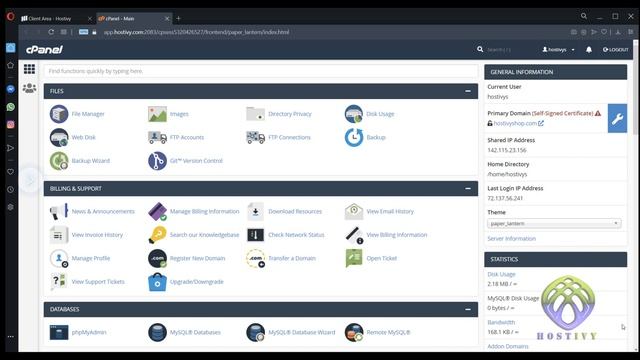The height and width of the screenshot is (360, 640).
Task: Open the Bandwidth statistics link
Action: tap(501, 322)
